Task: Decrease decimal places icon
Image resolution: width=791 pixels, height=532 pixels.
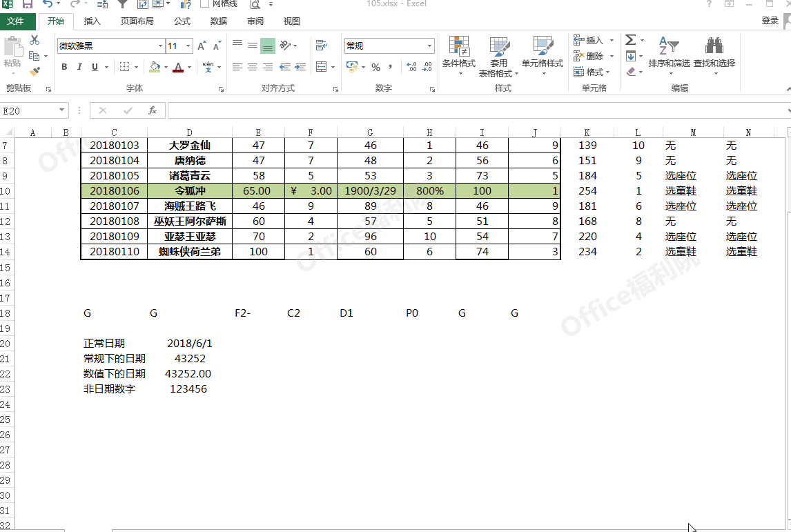Action: [427, 66]
